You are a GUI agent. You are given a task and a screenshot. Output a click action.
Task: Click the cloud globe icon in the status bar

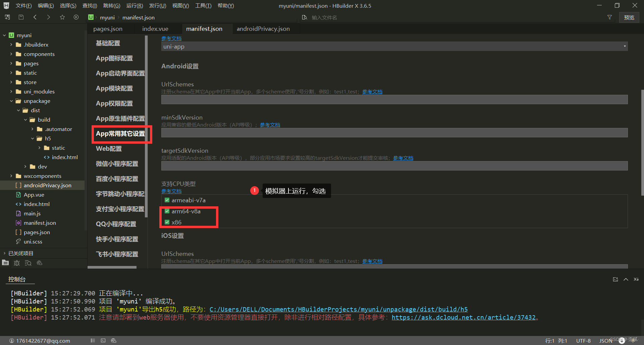click(114, 341)
